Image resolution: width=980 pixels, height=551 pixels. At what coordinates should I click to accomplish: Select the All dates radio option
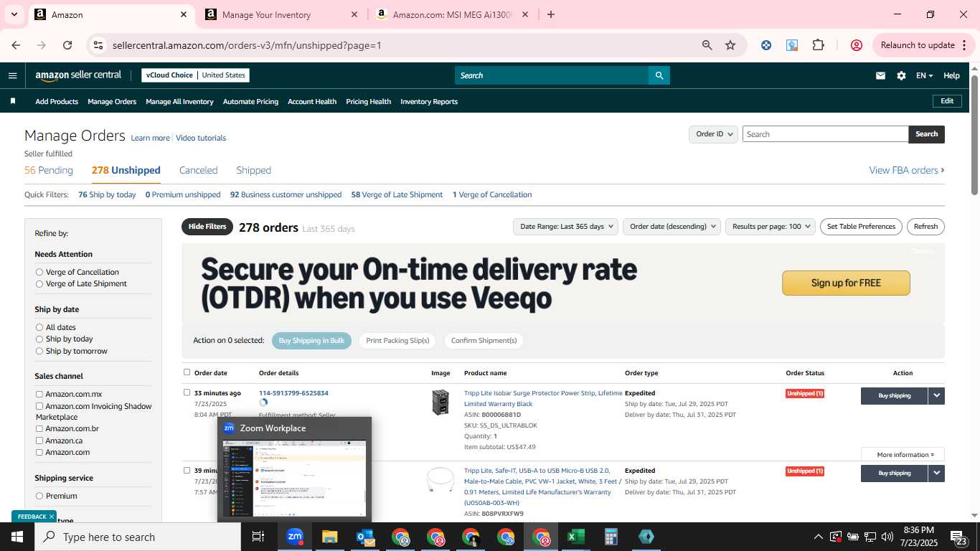pos(39,327)
